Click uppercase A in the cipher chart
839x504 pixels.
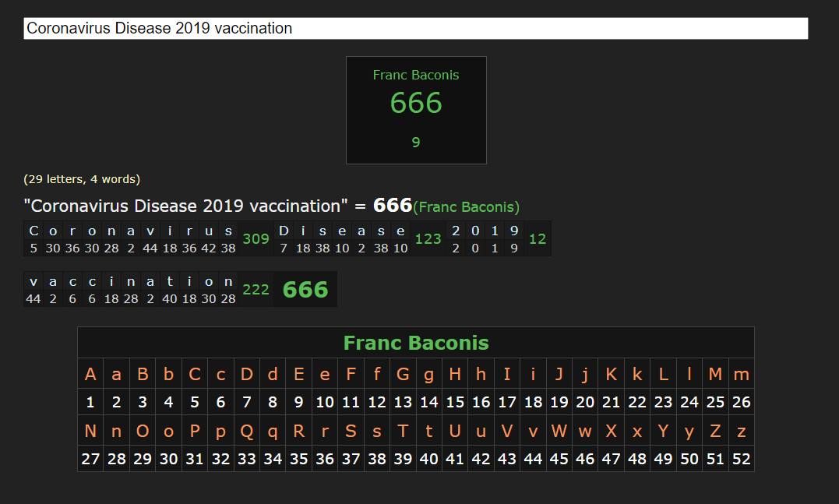90,374
